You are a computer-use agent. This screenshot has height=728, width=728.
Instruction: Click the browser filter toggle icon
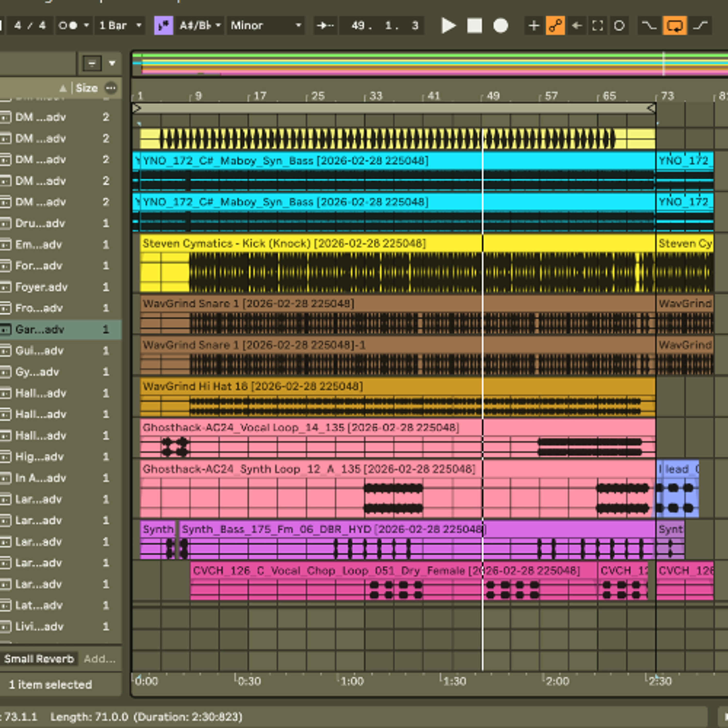(92, 63)
